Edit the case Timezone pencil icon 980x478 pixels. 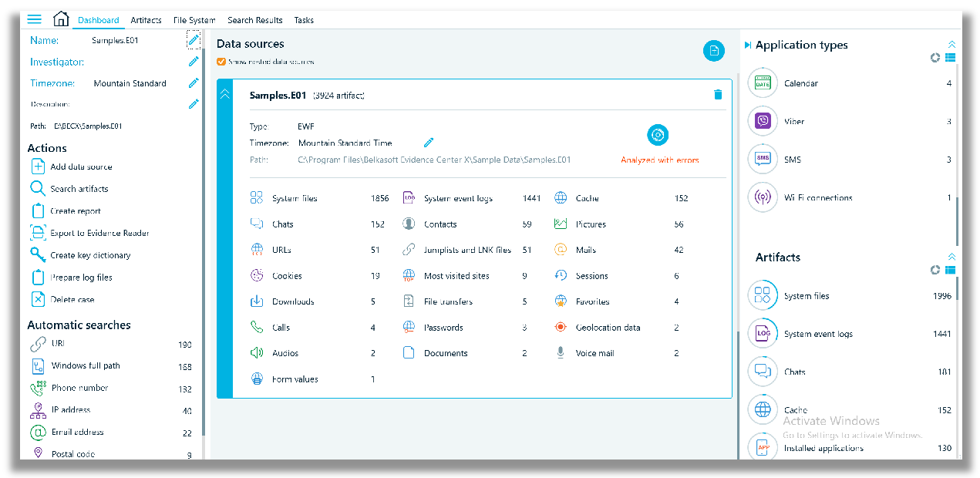point(194,83)
